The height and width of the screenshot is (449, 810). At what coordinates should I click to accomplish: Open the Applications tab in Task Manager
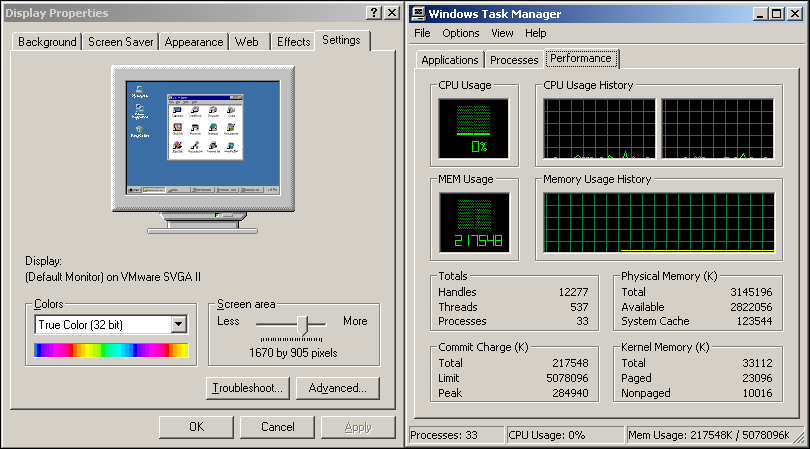click(449, 60)
